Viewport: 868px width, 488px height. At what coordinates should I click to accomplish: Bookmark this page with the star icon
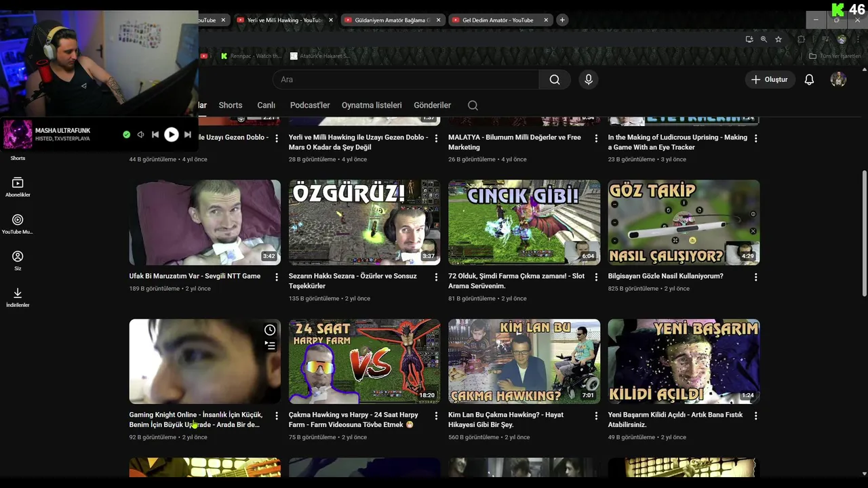pos(778,39)
